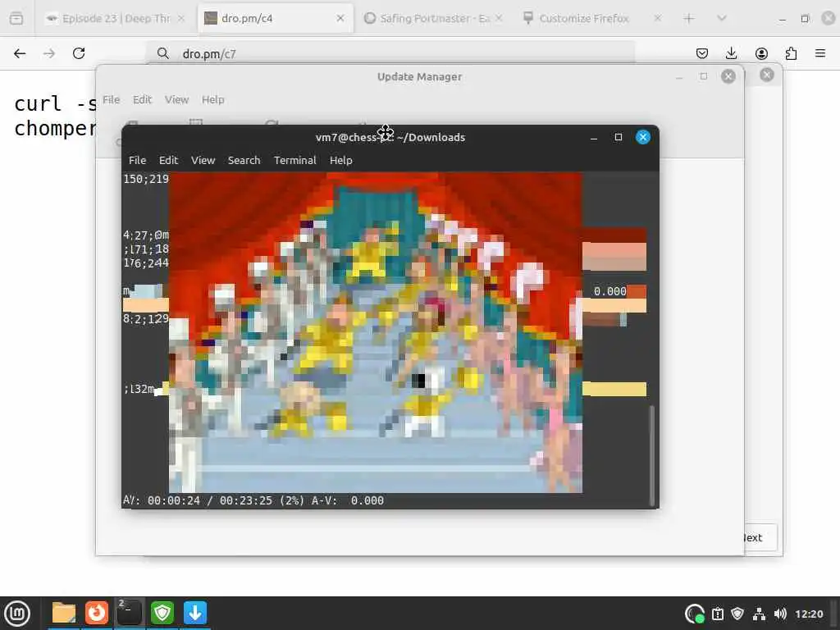Click the 150;219 text in terminal

click(146, 179)
